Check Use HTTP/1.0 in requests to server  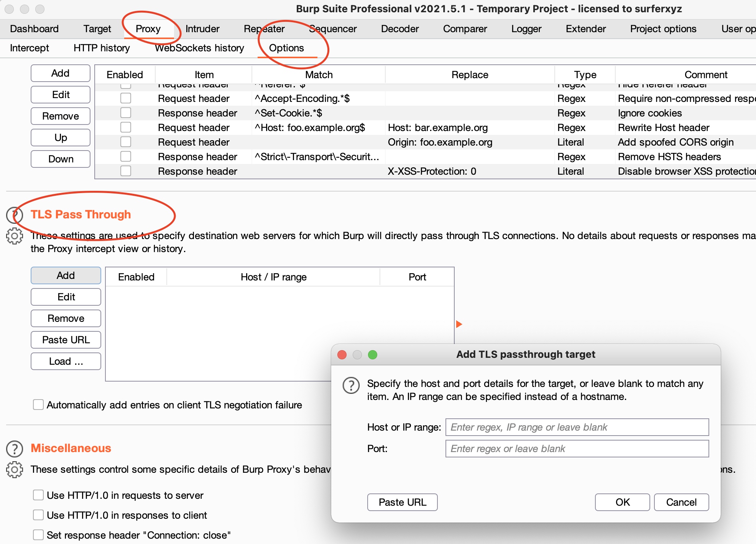(38, 495)
